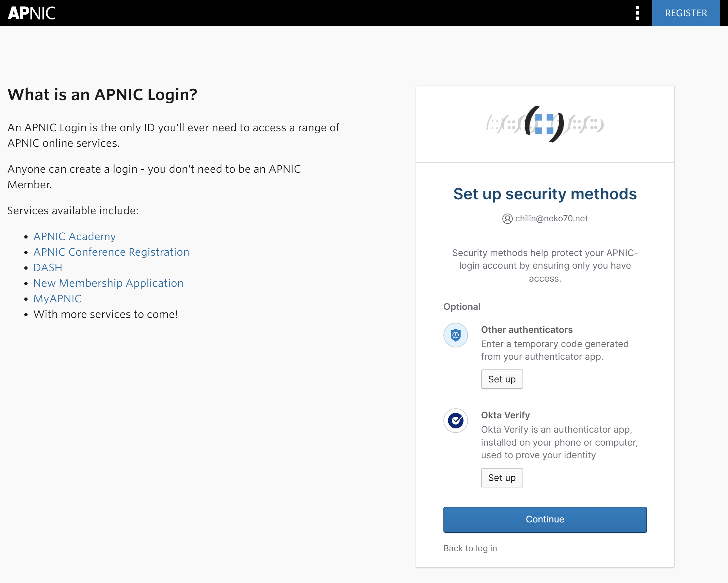728x583 pixels.
Task: Visit the MyAPNIC link
Action: (57, 298)
